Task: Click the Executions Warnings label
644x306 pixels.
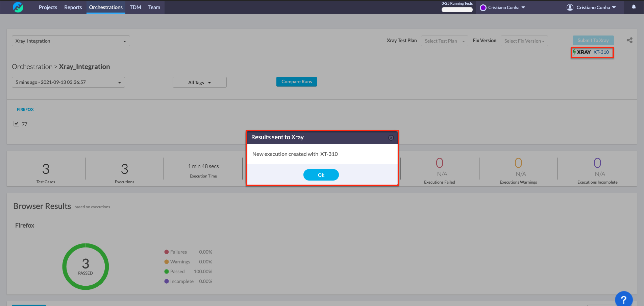Action: click(518, 182)
